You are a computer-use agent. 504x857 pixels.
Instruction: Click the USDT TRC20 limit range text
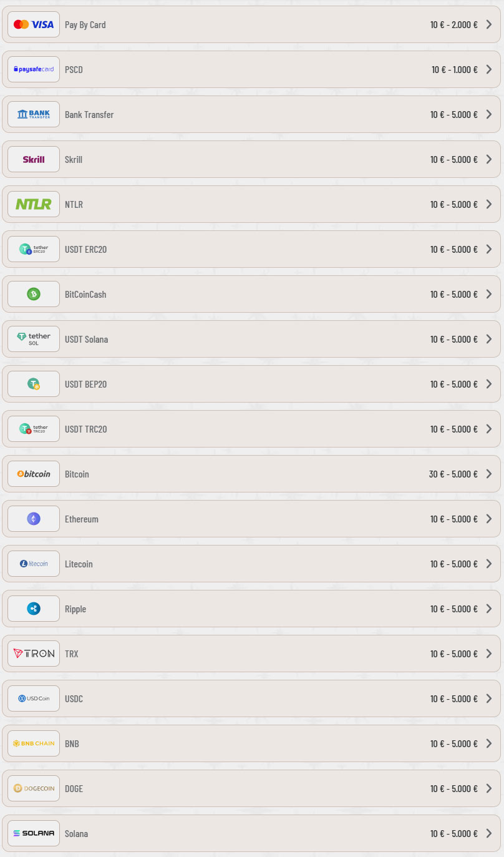pos(453,429)
